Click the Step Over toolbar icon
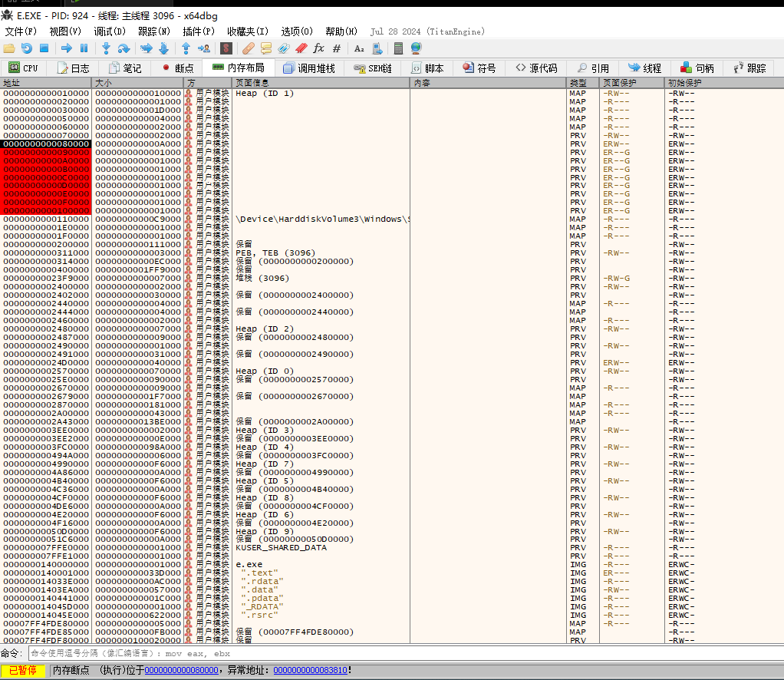Screen dimensions: 784x680 click(x=124, y=48)
